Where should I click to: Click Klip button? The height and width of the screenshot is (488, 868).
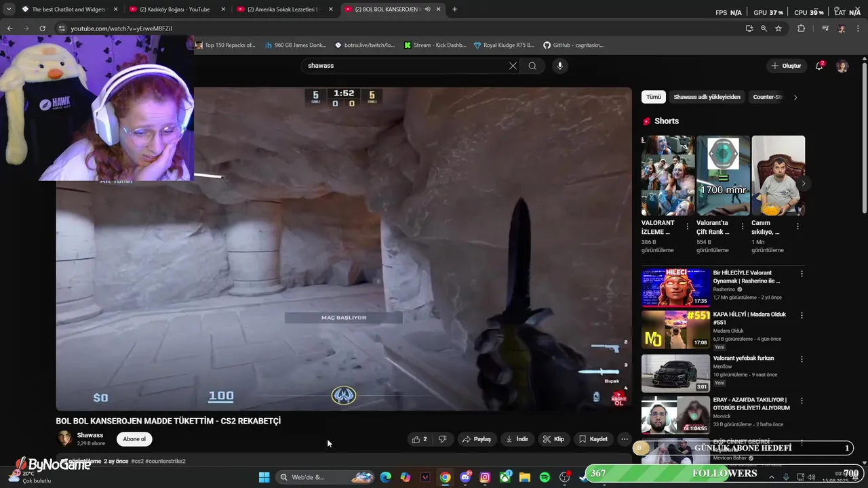pos(553,439)
